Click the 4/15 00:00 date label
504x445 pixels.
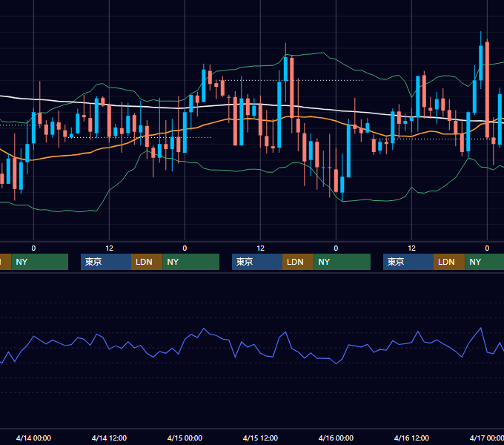(x=185, y=438)
